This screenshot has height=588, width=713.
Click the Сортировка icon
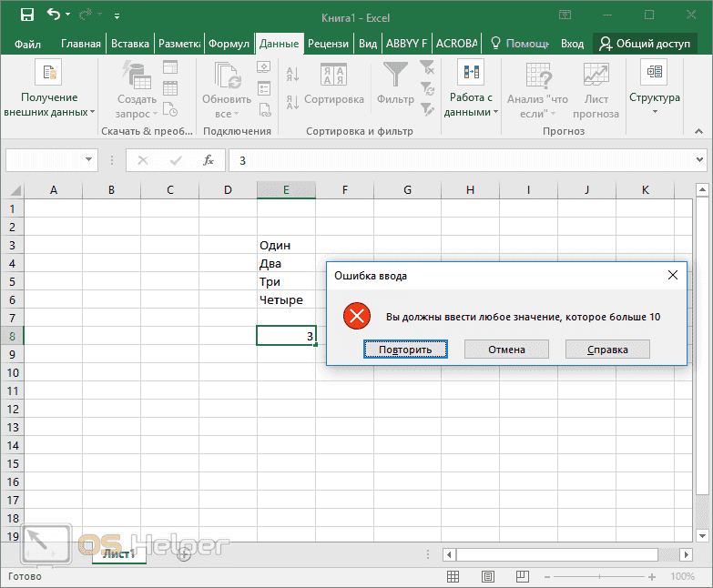(333, 75)
